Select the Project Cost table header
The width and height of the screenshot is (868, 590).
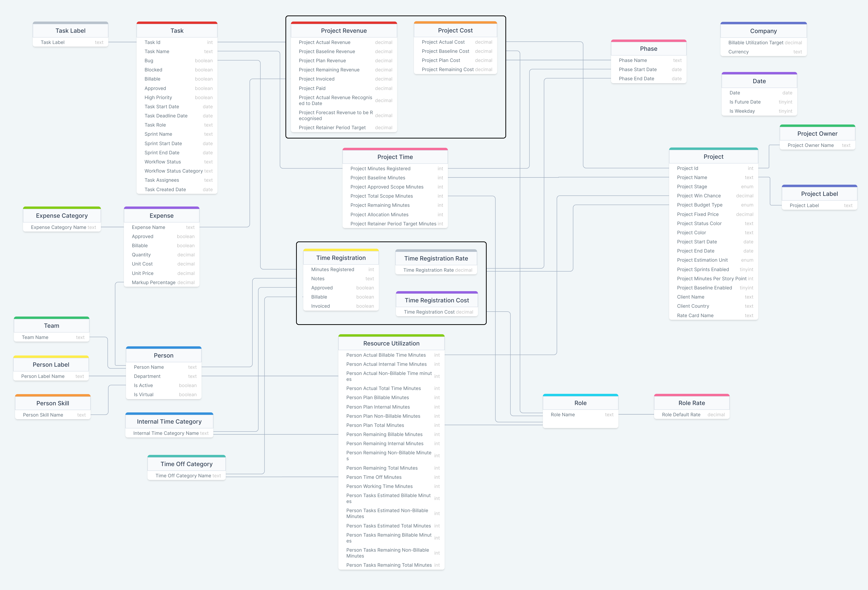point(455,30)
